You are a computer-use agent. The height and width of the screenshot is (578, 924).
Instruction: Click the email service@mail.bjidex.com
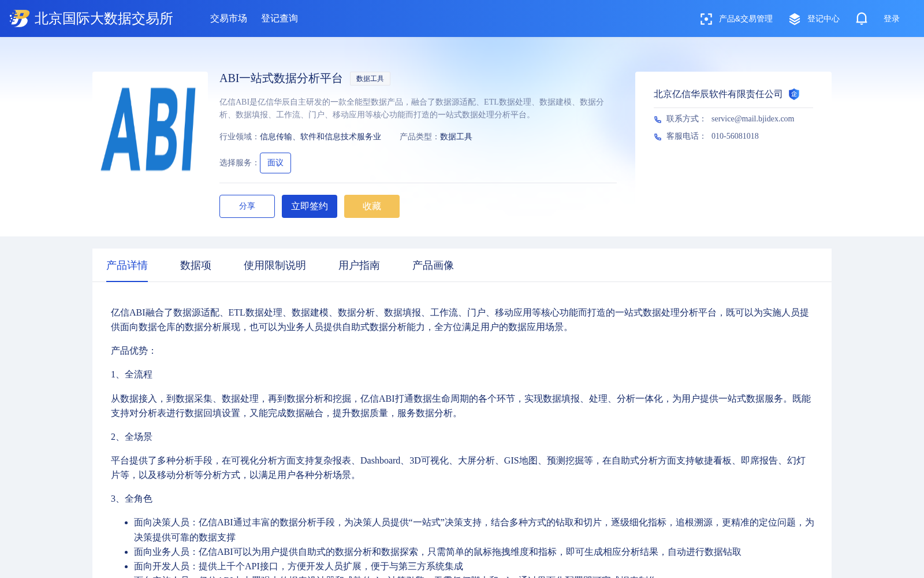[753, 119]
